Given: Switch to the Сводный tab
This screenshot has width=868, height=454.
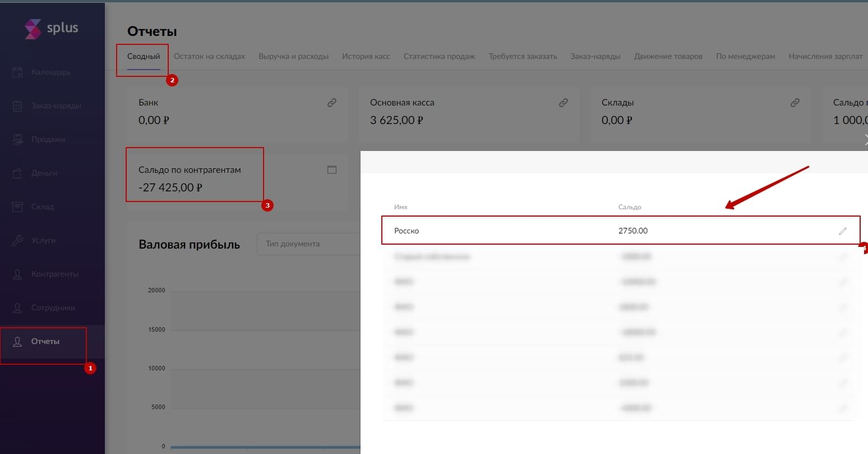Looking at the screenshot, I should 144,56.
